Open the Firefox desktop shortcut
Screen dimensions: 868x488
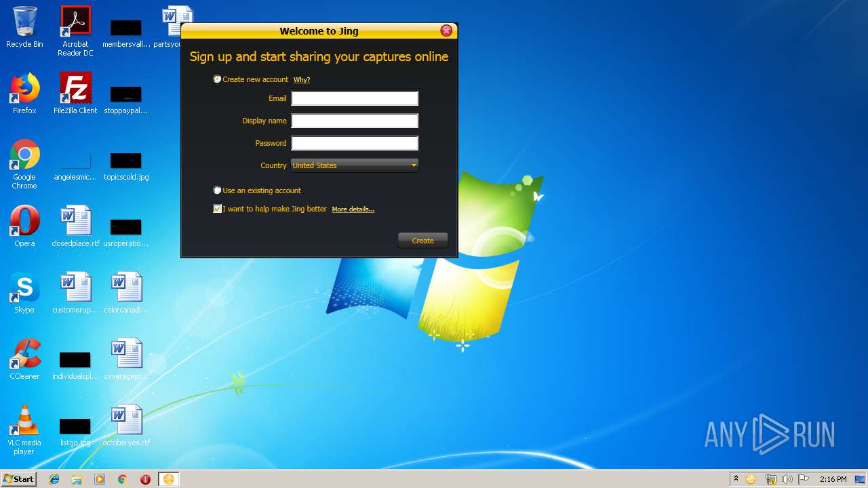tap(24, 94)
